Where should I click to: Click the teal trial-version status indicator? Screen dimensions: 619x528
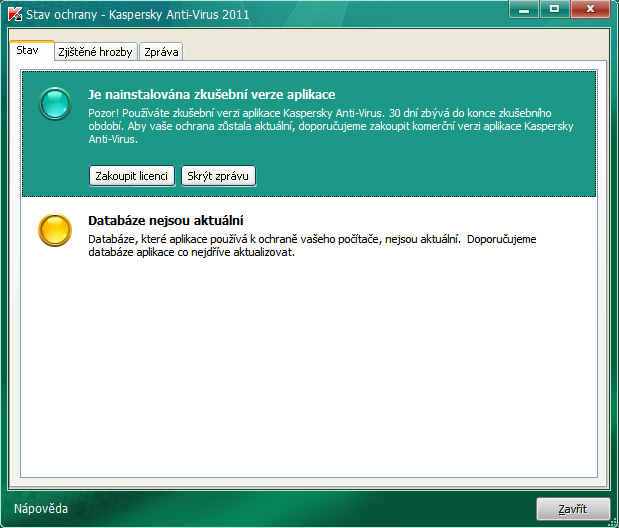[55, 103]
